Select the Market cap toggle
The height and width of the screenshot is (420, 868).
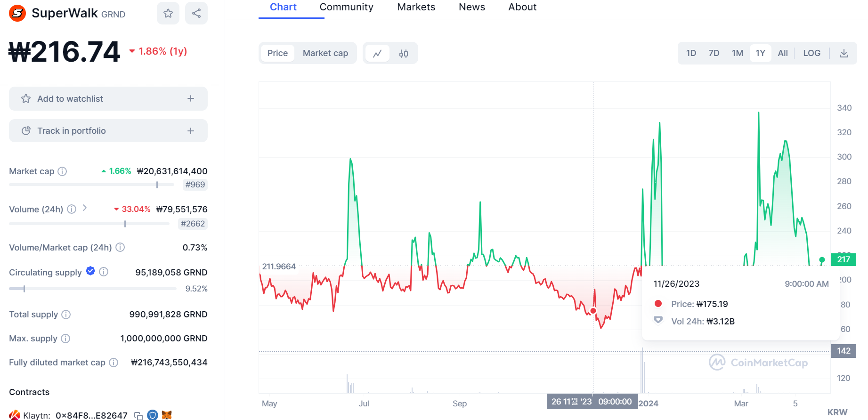(x=325, y=53)
